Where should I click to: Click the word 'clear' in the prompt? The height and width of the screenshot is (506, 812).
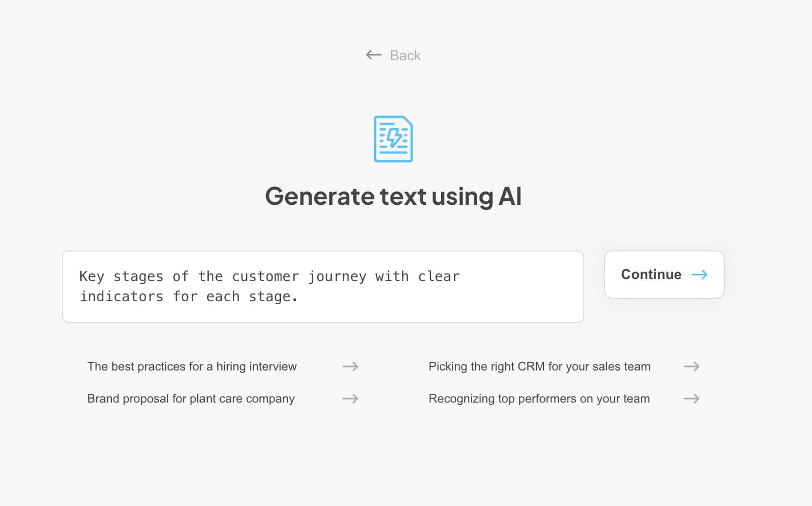point(439,277)
